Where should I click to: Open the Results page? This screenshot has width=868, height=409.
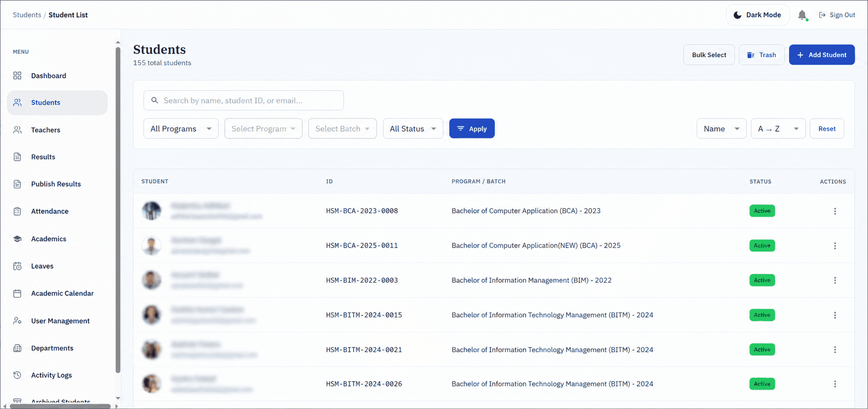(x=57, y=157)
